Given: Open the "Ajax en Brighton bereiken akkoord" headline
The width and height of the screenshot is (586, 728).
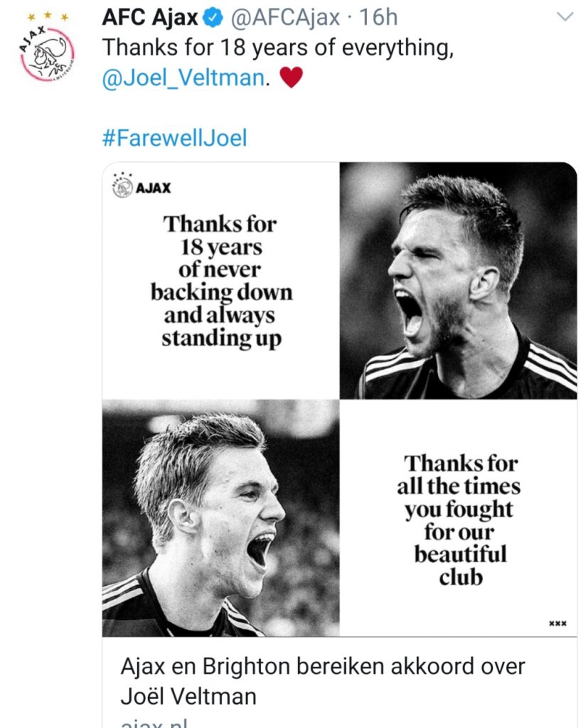Looking at the screenshot, I should pos(323,681).
